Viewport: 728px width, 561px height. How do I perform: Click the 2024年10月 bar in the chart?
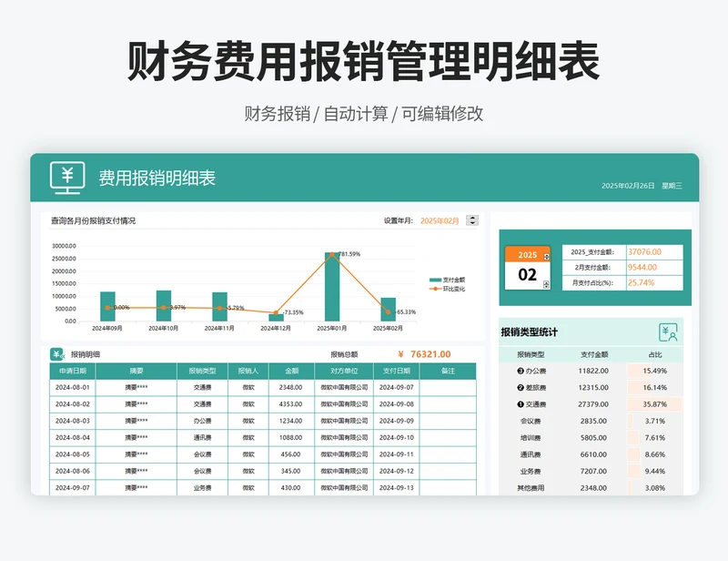click(x=164, y=306)
